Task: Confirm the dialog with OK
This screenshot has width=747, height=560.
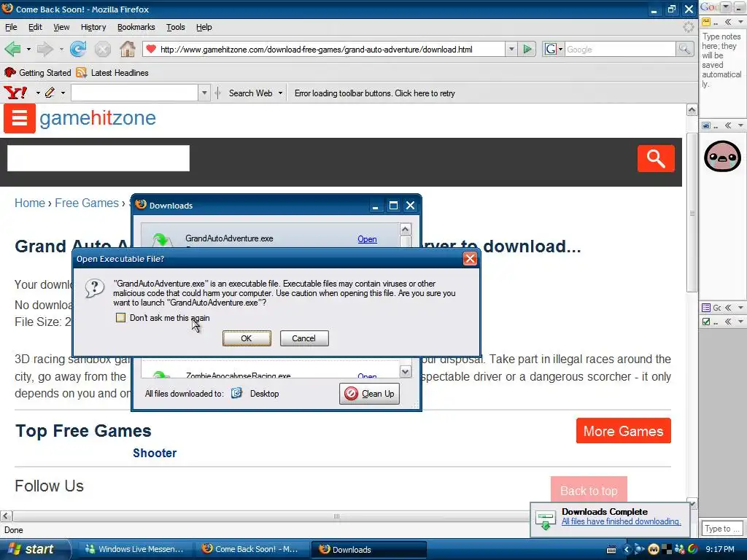Action: point(247,338)
